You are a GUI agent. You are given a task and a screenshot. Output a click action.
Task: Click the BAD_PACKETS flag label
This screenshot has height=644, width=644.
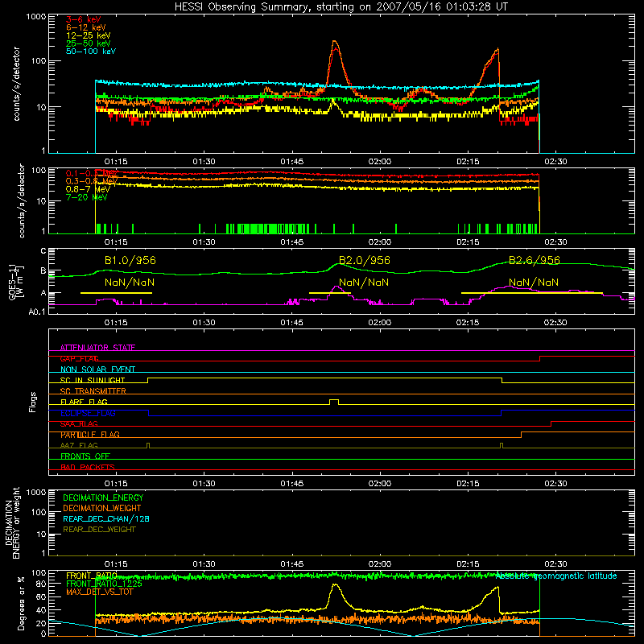pos(88,467)
